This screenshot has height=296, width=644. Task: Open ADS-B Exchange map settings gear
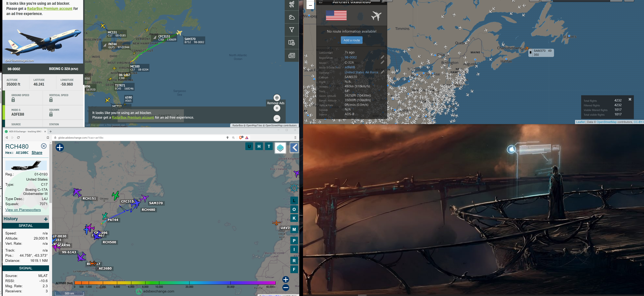pyautogui.click(x=294, y=188)
